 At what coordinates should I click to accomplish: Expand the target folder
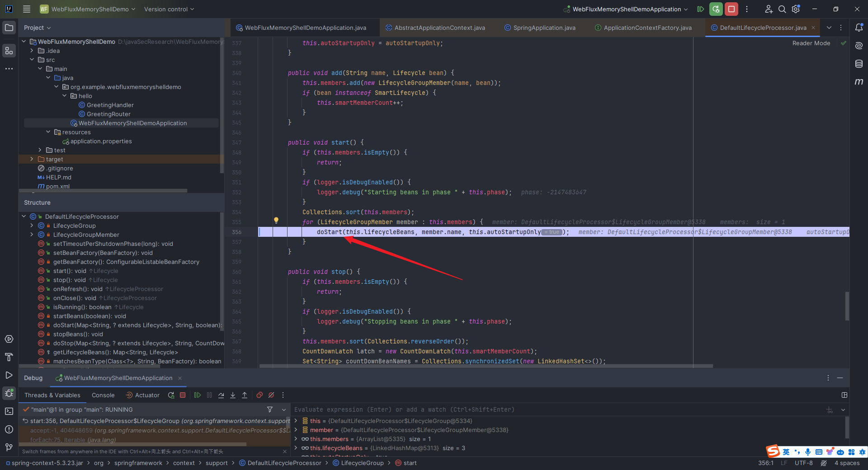coord(32,159)
